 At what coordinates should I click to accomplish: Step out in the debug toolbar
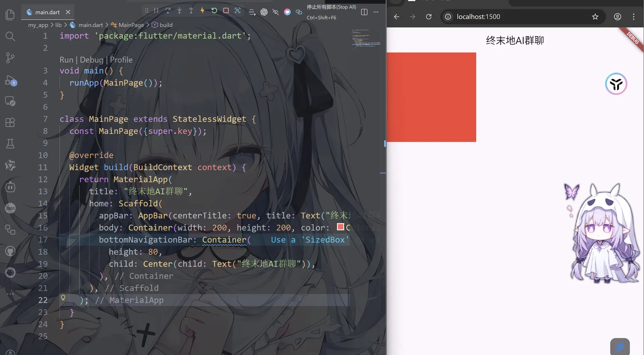191,11
